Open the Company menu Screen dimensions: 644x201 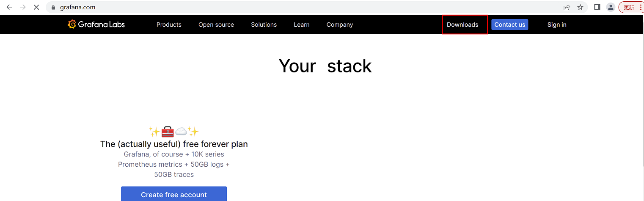(x=340, y=25)
